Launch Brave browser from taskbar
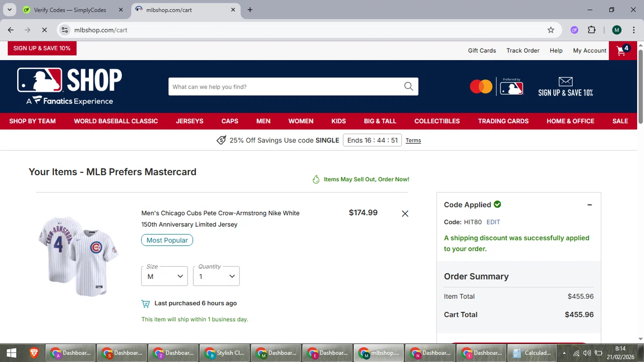 (x=34, y=353)
